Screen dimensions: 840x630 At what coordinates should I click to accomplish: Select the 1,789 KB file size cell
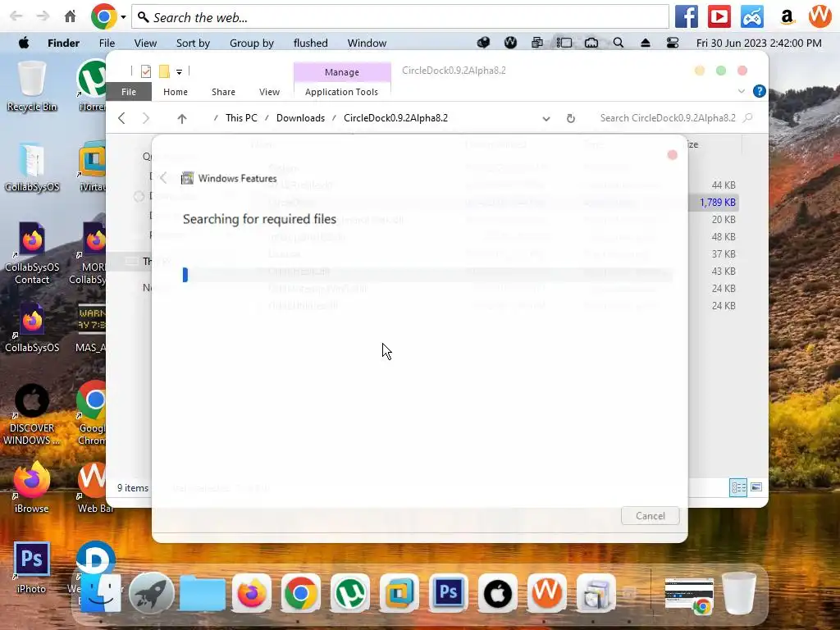(717, 203)
